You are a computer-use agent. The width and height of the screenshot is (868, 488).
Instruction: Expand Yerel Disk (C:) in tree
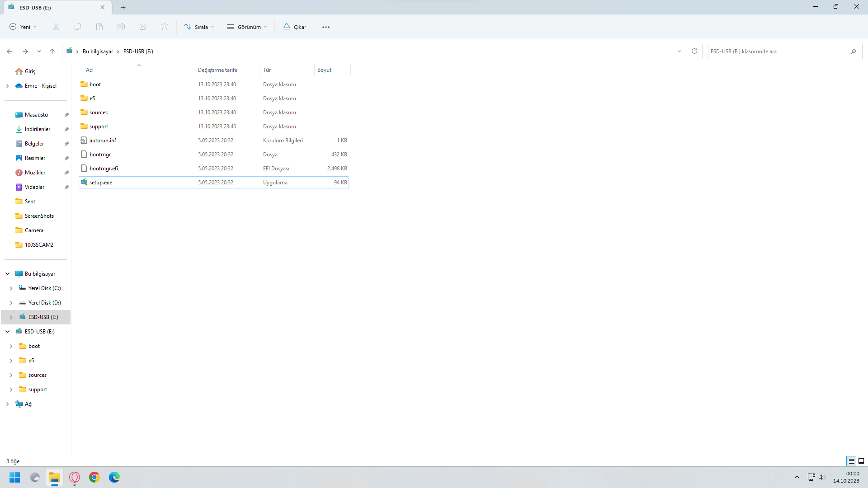point(11,288)
